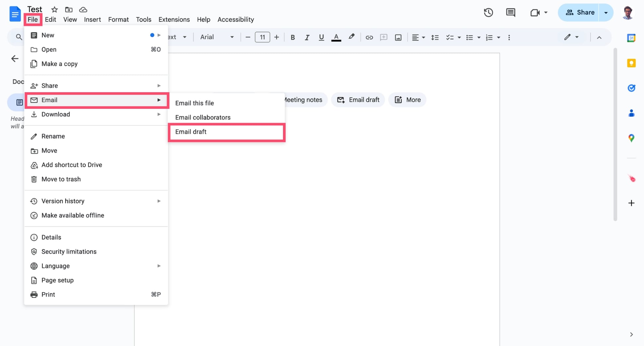Open the text color picker
Image resolution: width=644 pixels, height=346 pixels.
[336, 37]
